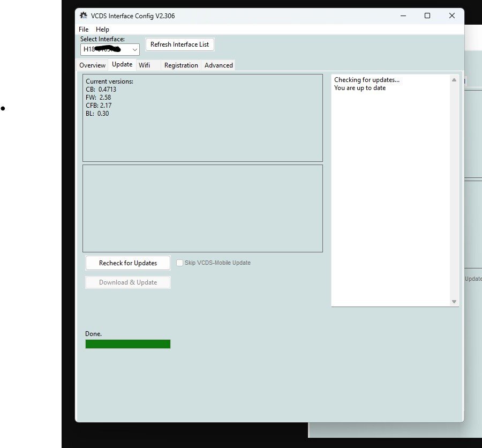
Task: Select the Update tab
Action: pos(122,64)
